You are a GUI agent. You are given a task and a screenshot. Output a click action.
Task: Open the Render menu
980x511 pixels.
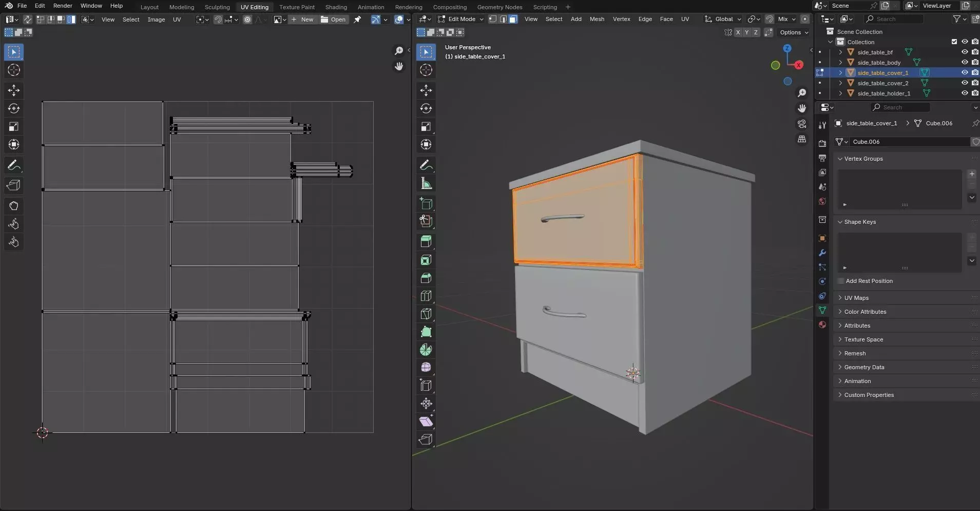[x=63, y=6]
